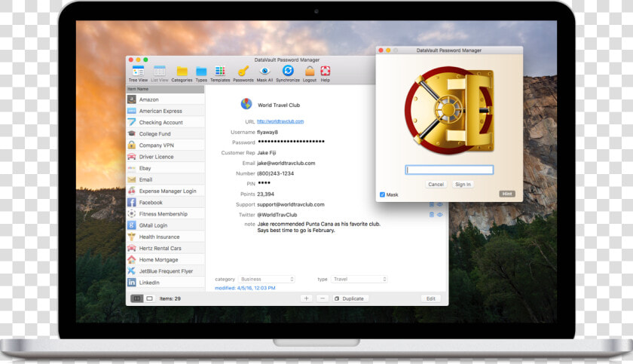Viewport: 633px width, 364px height.
Task: Select College Fund graduation cap icon
Action: [132, 133]
